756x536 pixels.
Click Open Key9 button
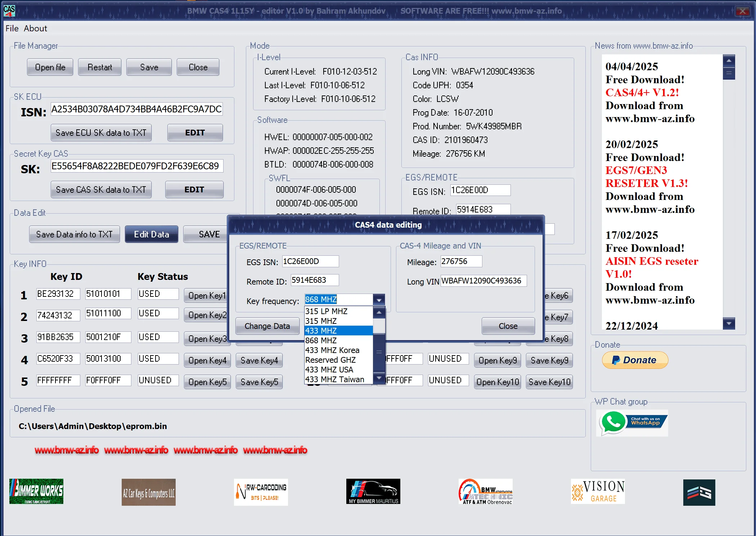tap(498, 361)
